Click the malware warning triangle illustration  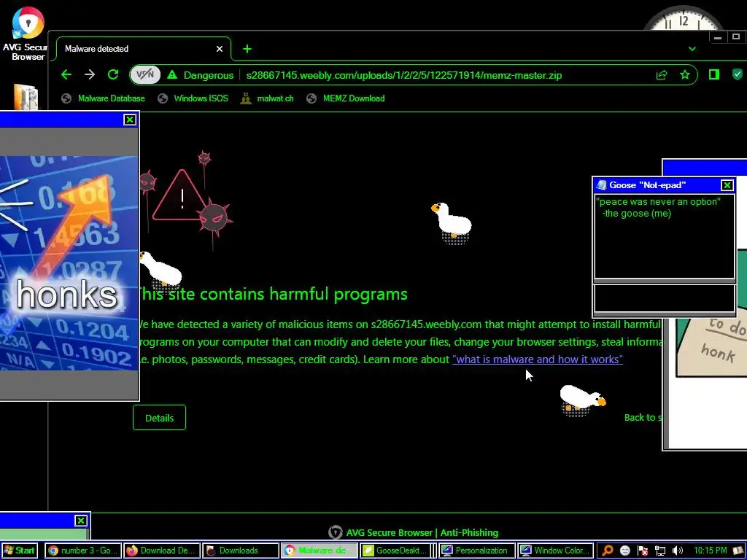coord(181,196)
